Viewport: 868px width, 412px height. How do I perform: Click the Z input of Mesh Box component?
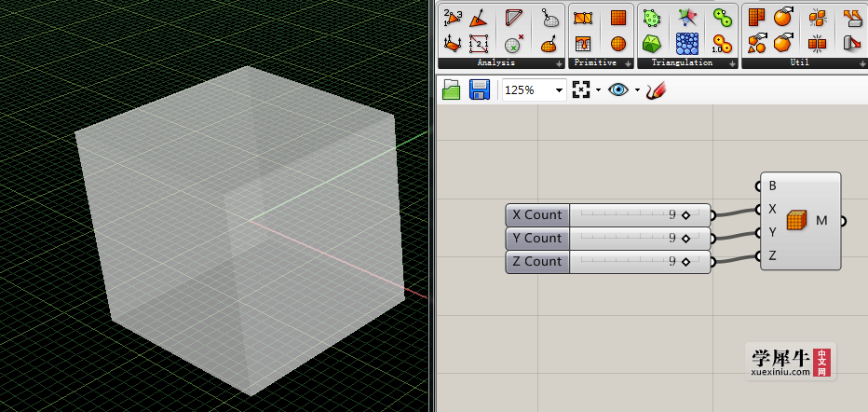coord(772,255)
